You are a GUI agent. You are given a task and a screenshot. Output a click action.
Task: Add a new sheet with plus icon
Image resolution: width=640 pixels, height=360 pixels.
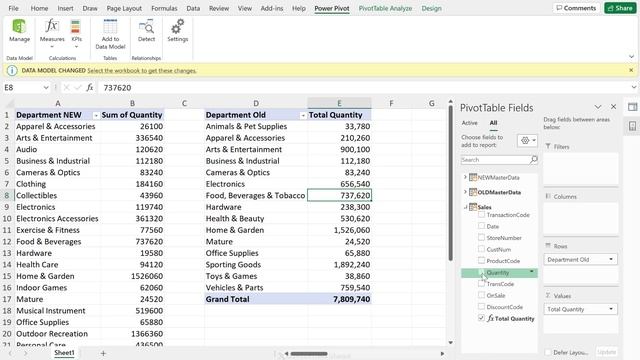point(103,353)
